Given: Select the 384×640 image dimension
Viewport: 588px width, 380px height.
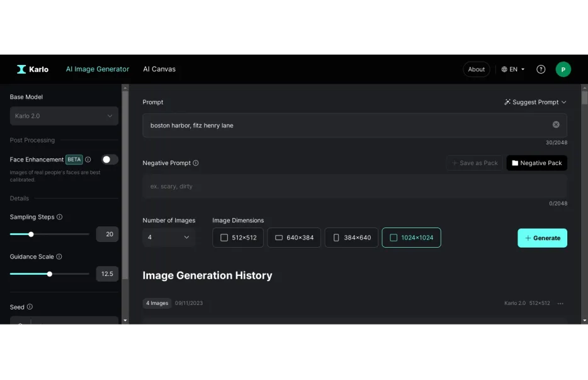Looking at the screenshot, I should click(351, 238).
